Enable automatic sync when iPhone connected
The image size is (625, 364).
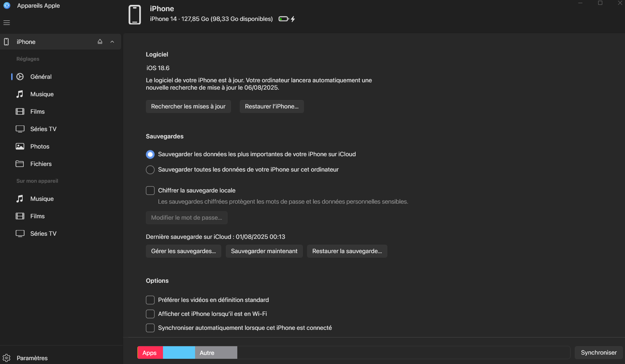pos(150,328)
